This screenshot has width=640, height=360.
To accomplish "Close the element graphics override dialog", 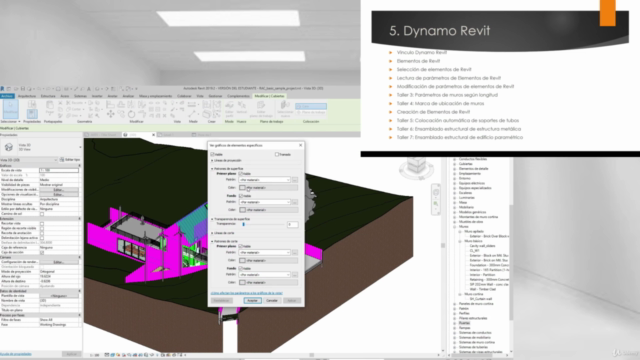I will (x=300, y=145).
